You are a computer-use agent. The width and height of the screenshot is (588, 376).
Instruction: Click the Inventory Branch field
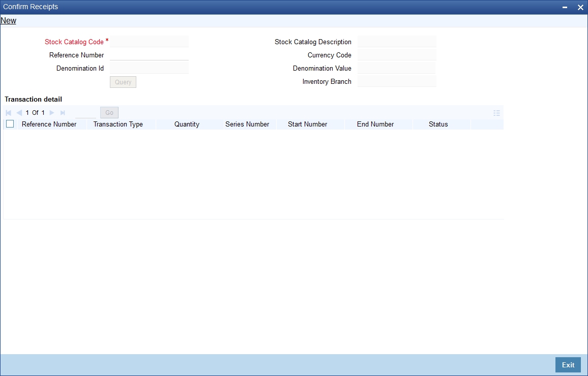[x=397, y=81]
